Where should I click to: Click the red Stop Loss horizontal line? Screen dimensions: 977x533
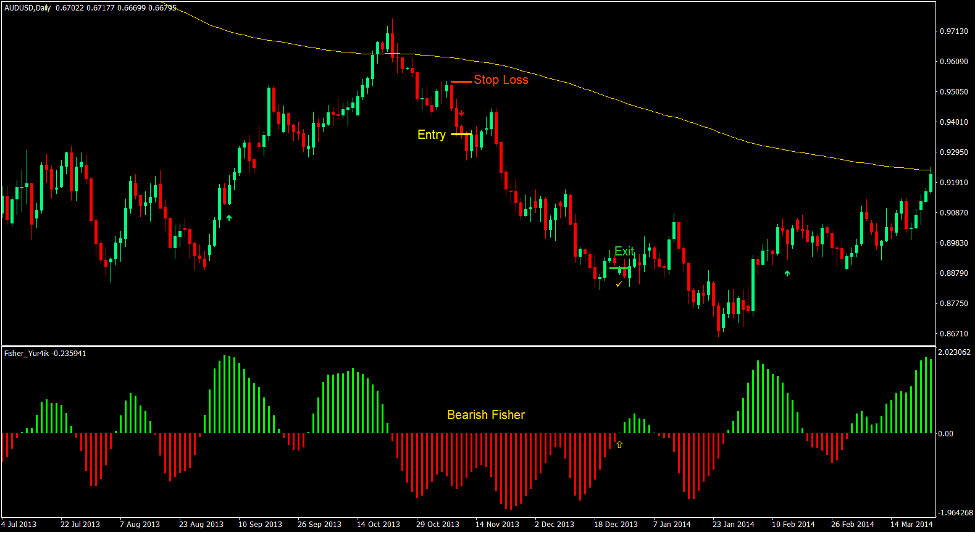point(460,81)
